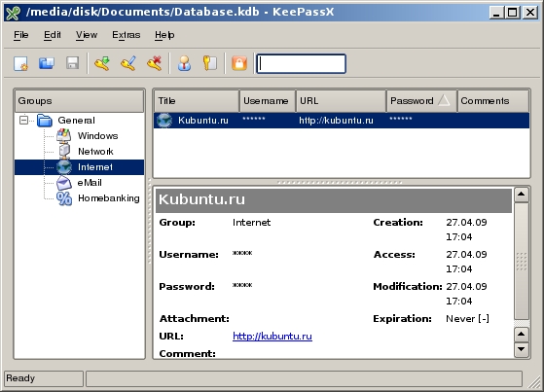This screenshot has height=392, width=544.
Task: Click the details pane scrollbar thumb
Action: click(x=521, y=262)
